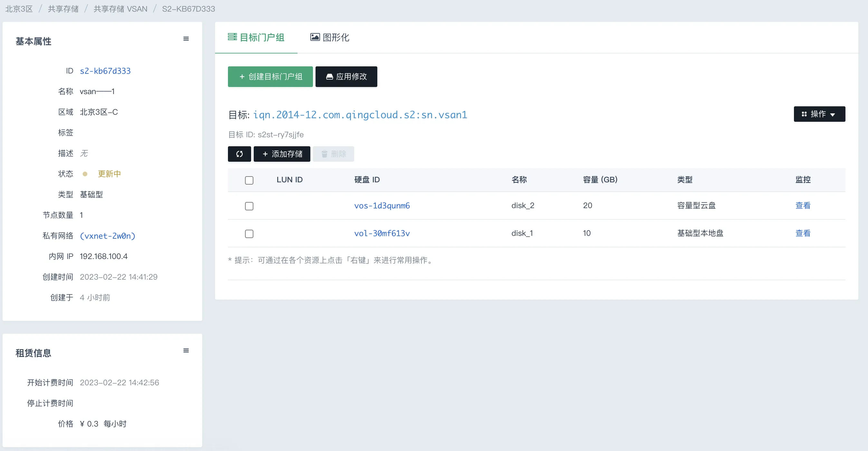The height and width of the screenshot is (451, 868).
Task: Click the 监控 column header
Action: click(x=803, y=180)
